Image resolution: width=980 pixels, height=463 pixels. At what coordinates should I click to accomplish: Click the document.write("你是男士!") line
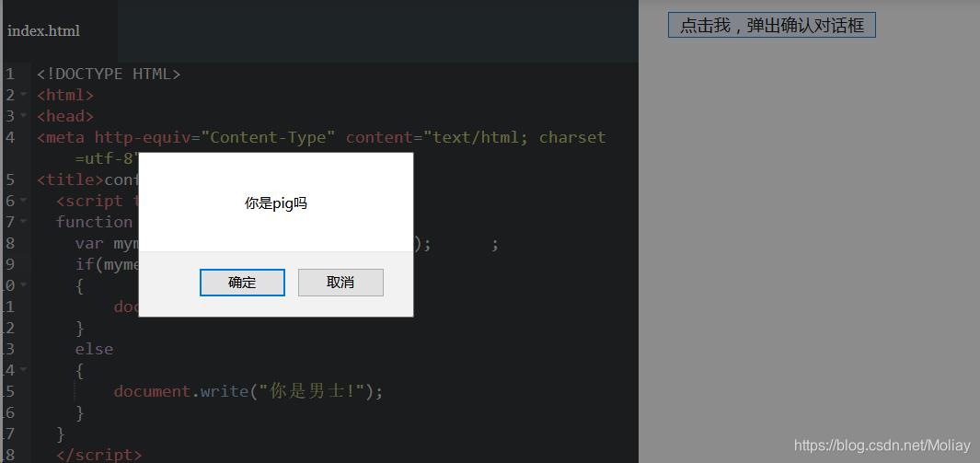(x=248, y=391)
